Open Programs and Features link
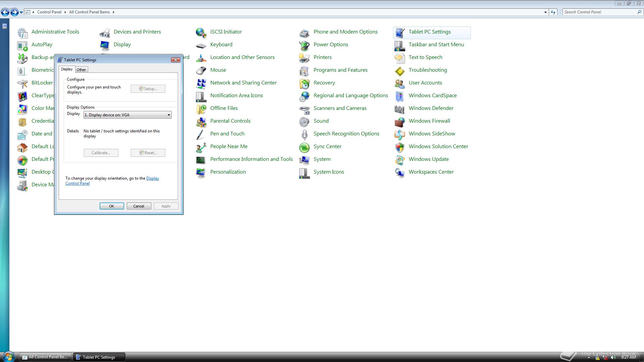 tap(340, 70)
